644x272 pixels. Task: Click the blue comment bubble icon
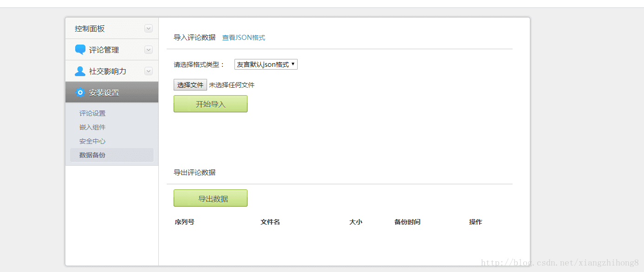tap(80, 50)
